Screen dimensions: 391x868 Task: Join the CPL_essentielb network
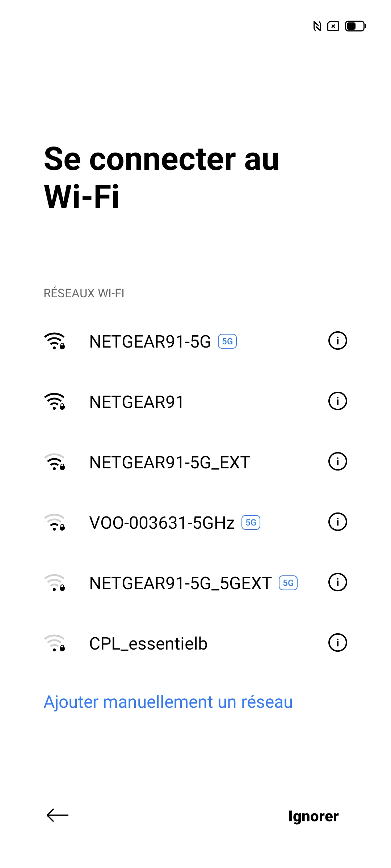148,644
